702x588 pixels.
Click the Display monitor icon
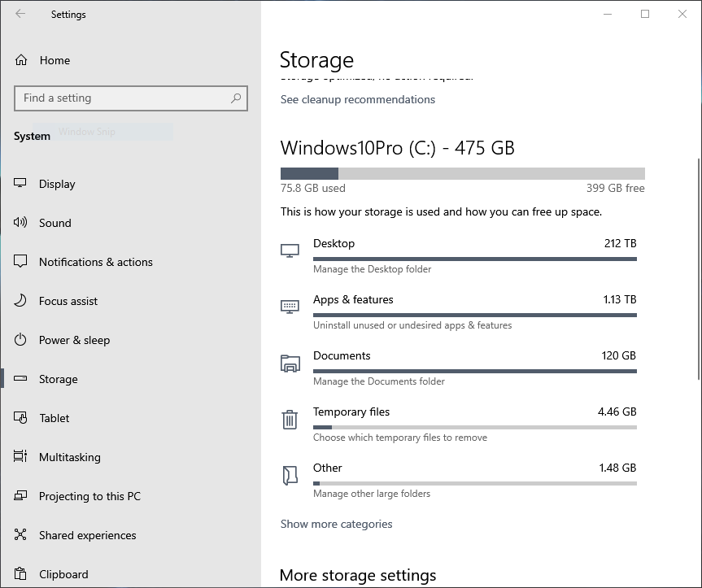pos(20,183)
